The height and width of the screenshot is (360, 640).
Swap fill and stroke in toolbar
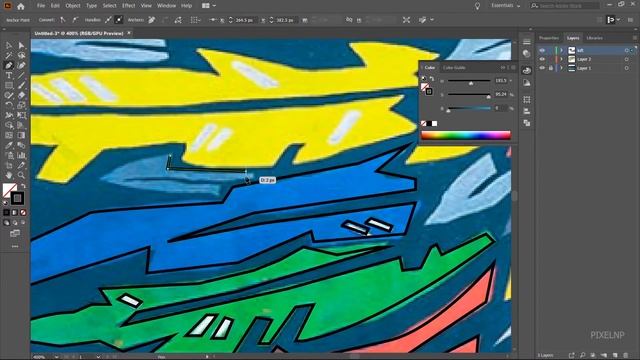[x=23, y=186]
